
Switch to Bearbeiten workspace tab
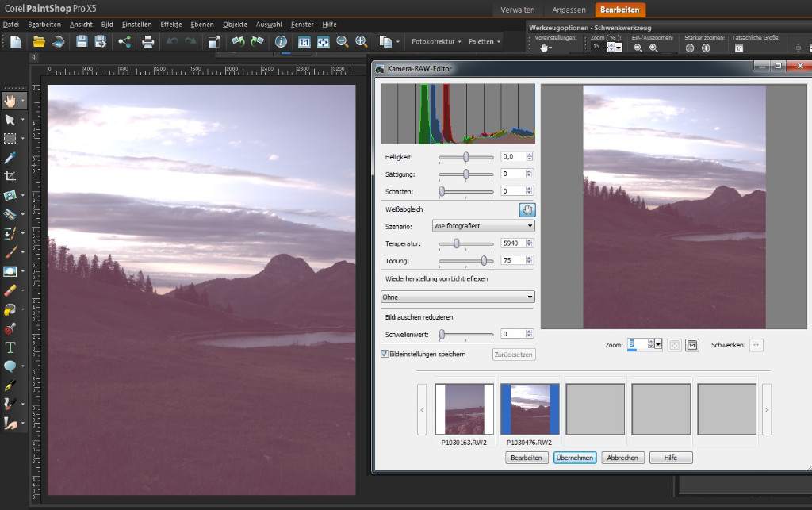coord(620,10)
